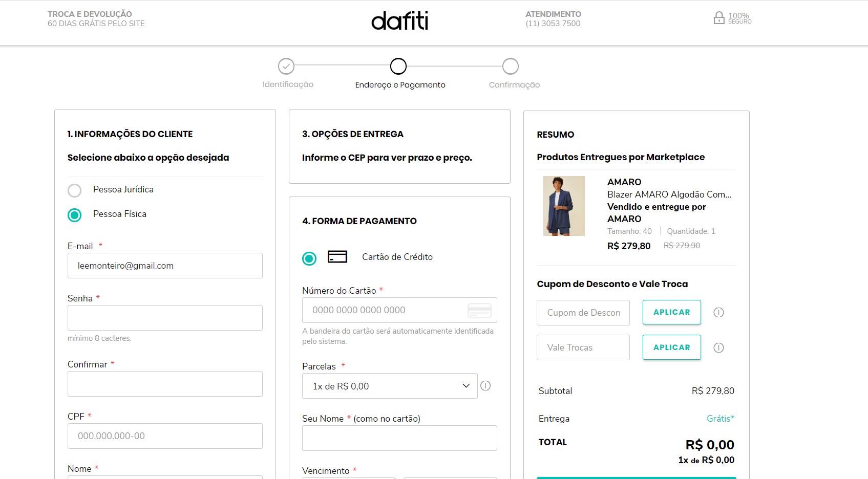The image size is (868, 479).
Task: Select the Cartão de Crédito payment radio
Action: 309,259
